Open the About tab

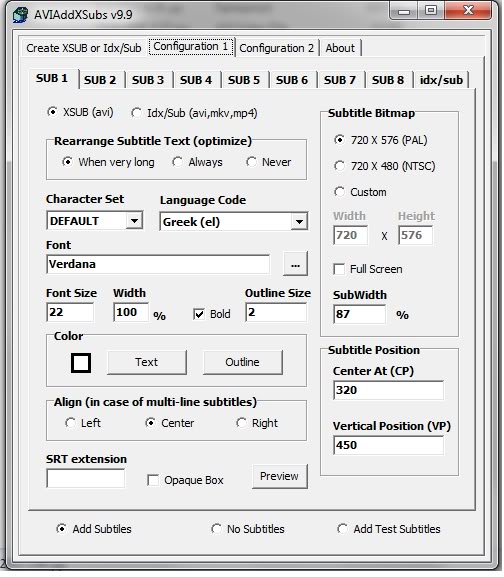(340, 48)
